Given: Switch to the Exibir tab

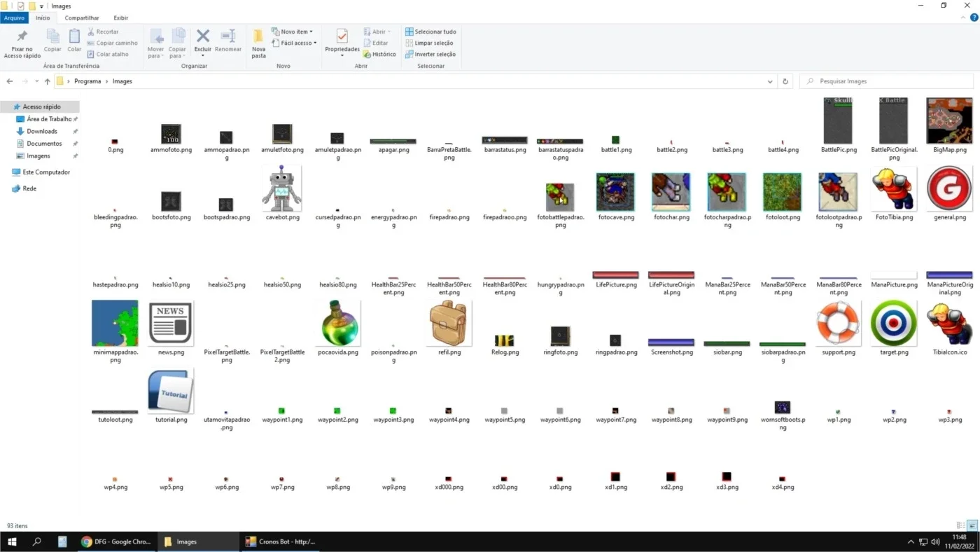Looking at the screenshot, I should [121, 18].
